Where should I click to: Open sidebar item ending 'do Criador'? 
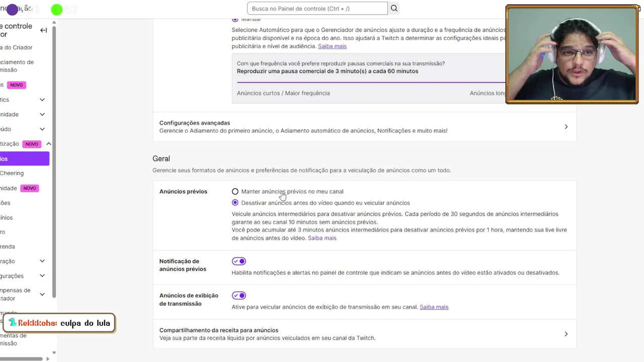16,47
